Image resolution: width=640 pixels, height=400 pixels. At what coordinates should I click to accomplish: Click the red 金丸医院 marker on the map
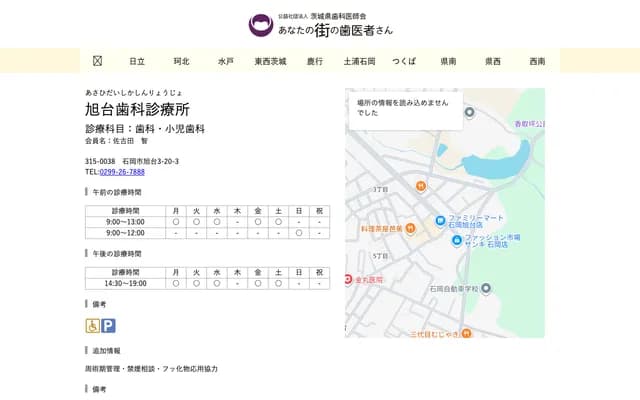pos(348,280)
